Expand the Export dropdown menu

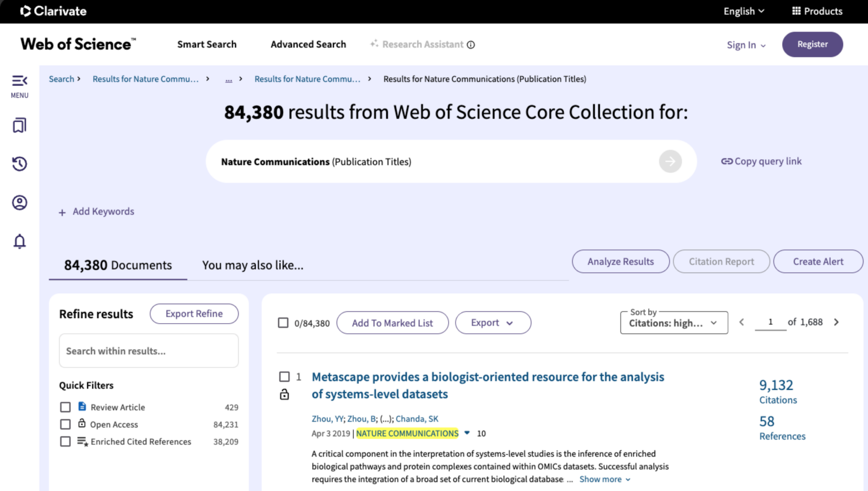pyautogui.click(x=492, y=323)
